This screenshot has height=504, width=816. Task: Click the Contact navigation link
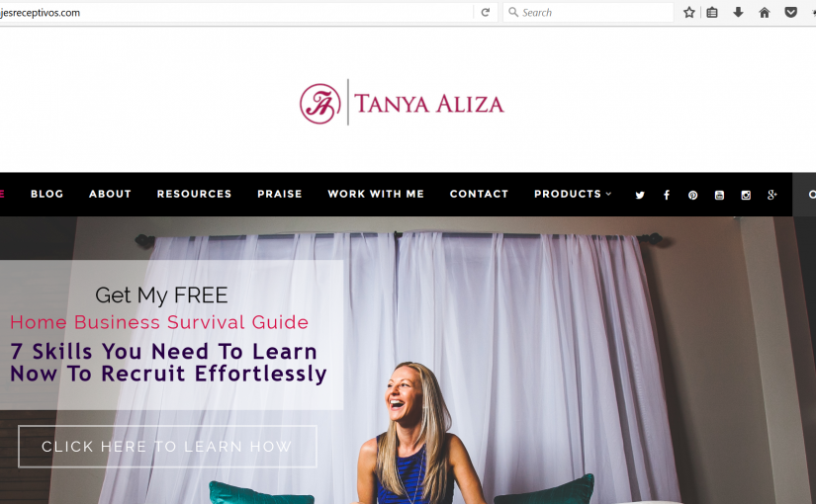tap(479, 194)
